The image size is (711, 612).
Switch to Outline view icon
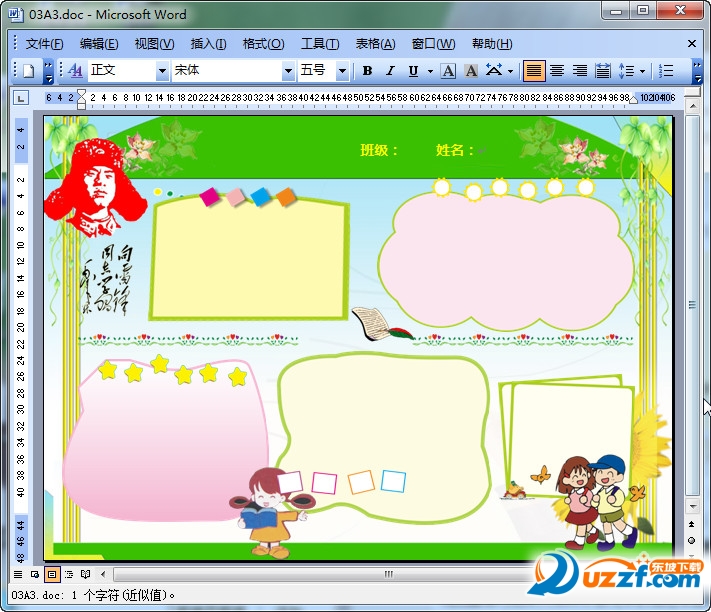tap(68, 575)
